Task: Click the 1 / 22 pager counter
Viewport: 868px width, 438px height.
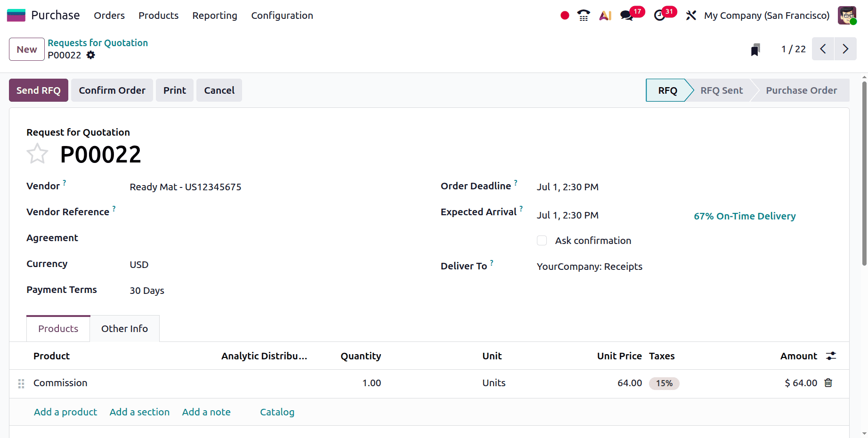Action: coord(794,49)
